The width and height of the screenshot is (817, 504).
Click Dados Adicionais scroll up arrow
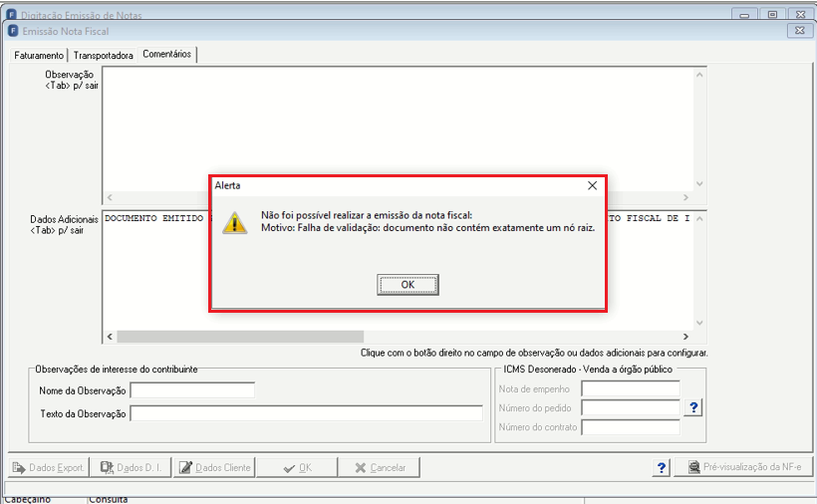(699, 219)
